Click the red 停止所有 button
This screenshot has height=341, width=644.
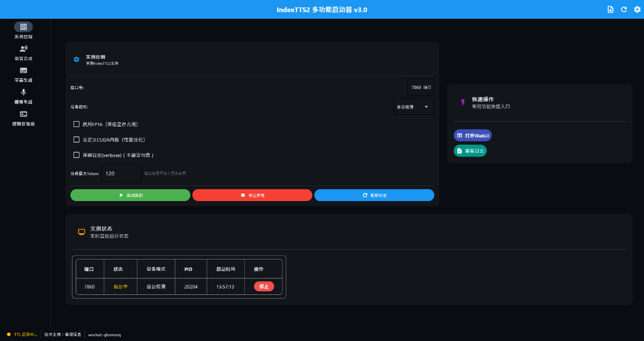coord(252,195)
